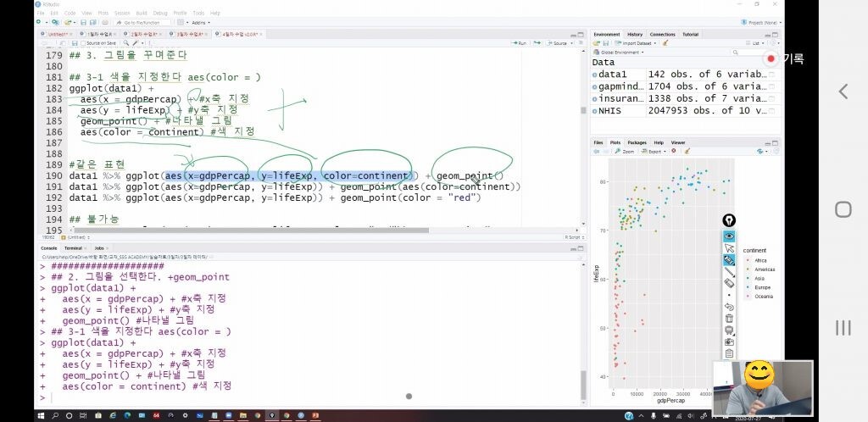Click the remove current plot red icon
This screenshot has height=422, width=868.
pos(673,152)
